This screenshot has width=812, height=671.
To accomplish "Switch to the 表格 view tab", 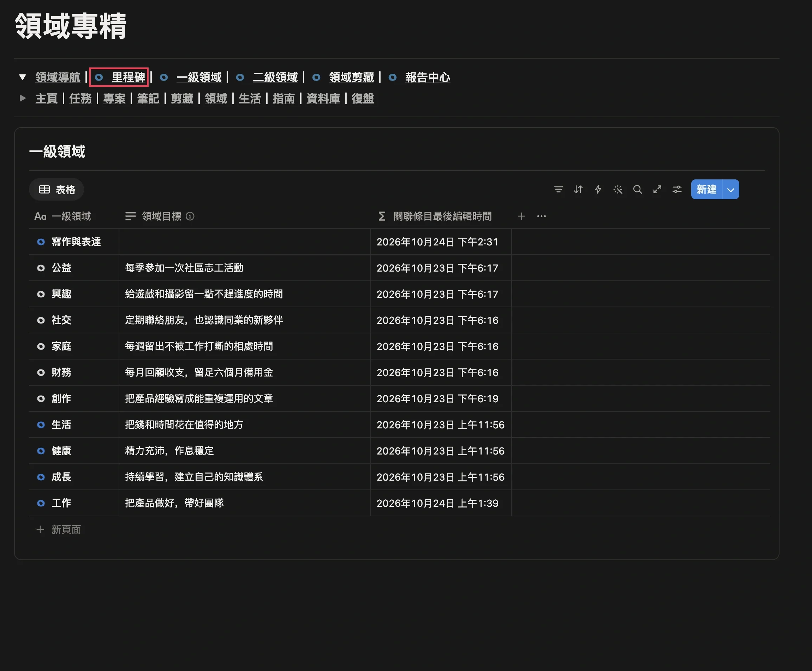I will (x=57, y=189).
